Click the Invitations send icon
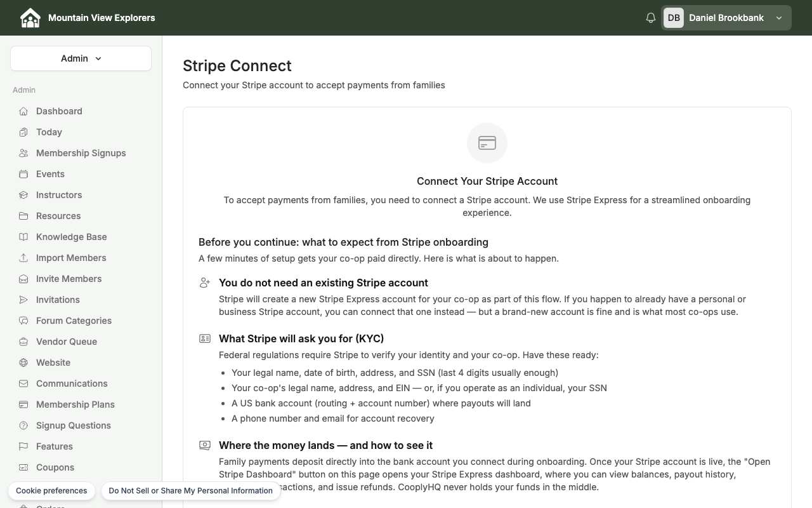This screenshot has width=812, height=508. [23, 300]
